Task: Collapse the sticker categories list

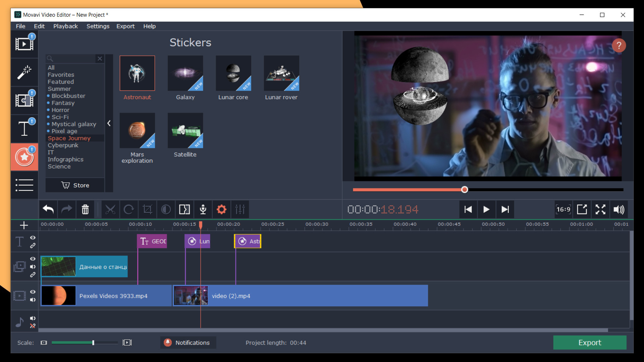Action: [109, 123]
